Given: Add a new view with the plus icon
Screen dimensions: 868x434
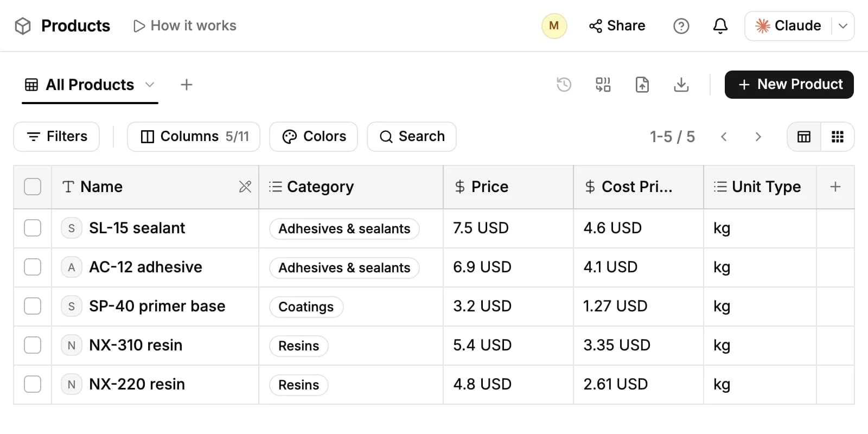Looking at the screenshot, I should 186,85.
